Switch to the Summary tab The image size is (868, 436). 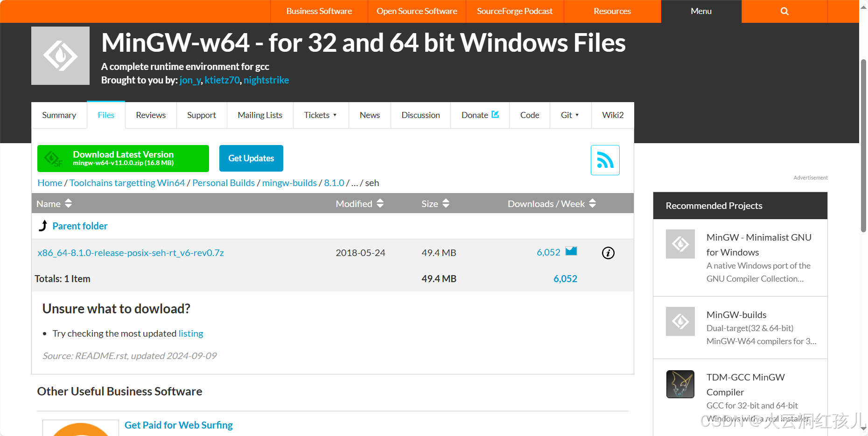point(59,115)
